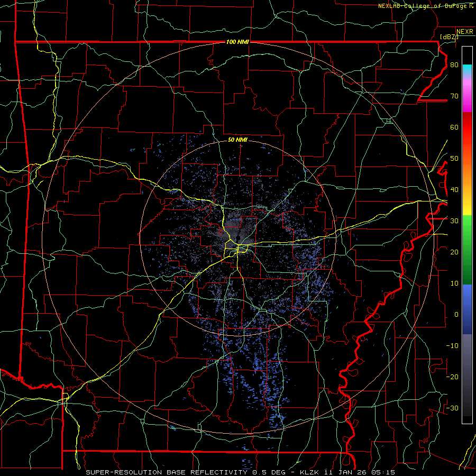Click the "40" tick label on the dBZ scale
476x476 pixels.
454,190
